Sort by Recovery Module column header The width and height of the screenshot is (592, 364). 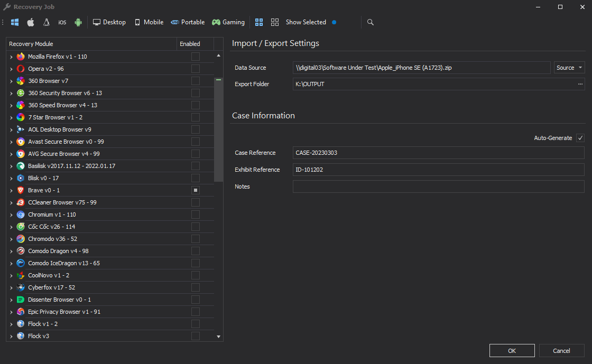coord(91,44)
